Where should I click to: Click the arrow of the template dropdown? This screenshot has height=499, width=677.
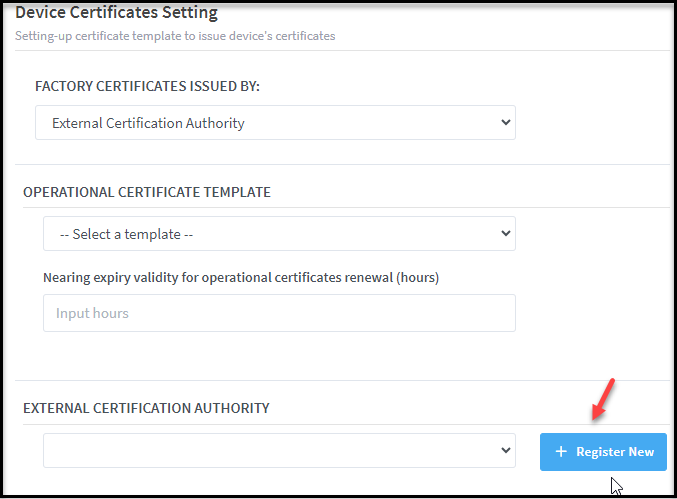(503, 234)
